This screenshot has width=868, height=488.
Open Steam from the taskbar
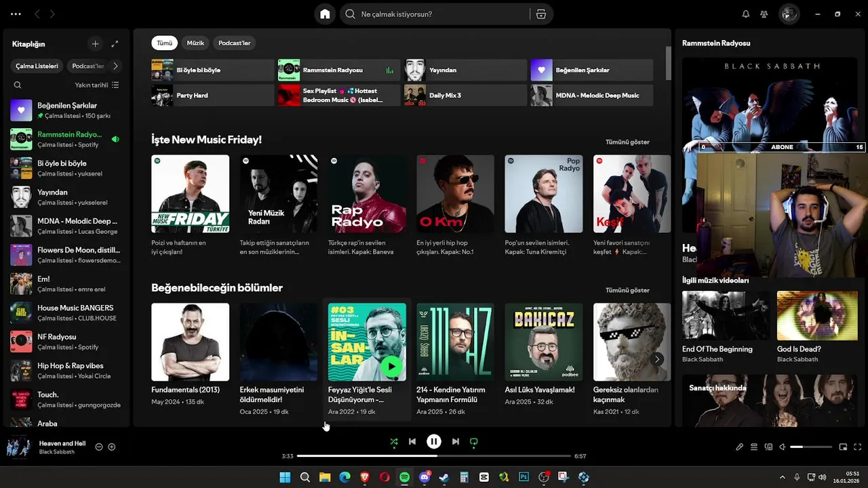coord(444,477)
